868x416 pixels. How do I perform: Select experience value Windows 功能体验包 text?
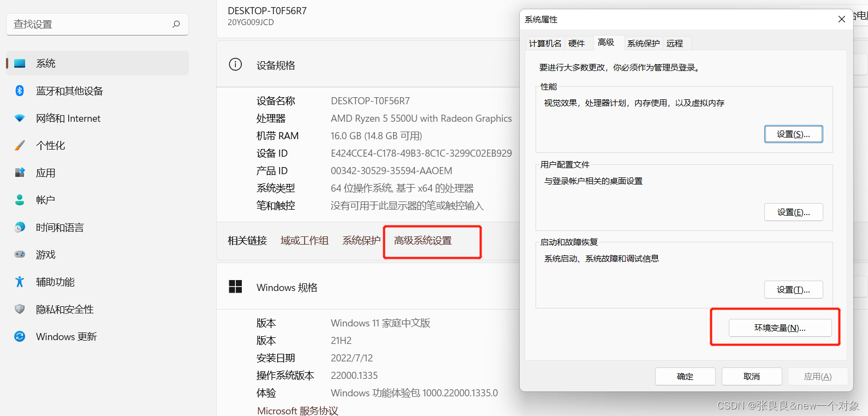[x=414, y=393]
